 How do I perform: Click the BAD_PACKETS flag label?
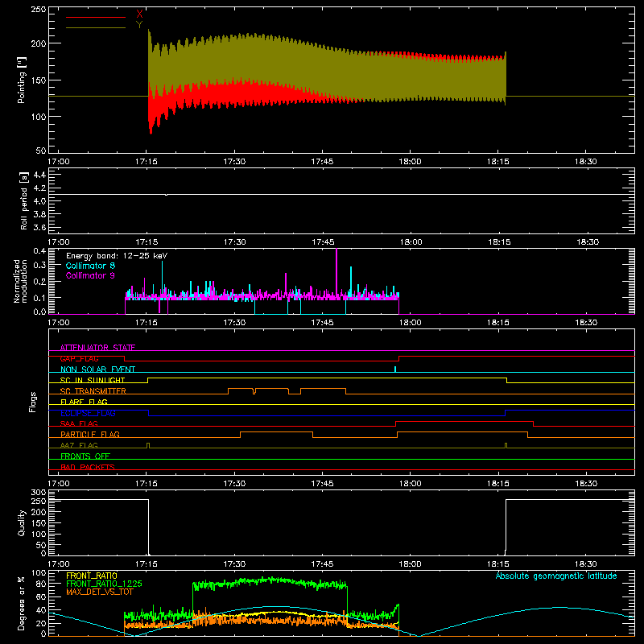(x=88, y=467)
